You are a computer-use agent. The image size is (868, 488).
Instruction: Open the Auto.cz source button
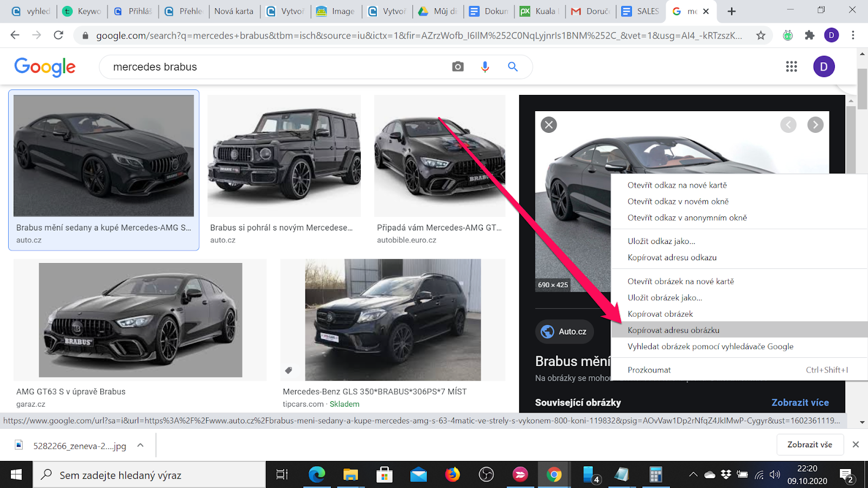coord(565,331)
